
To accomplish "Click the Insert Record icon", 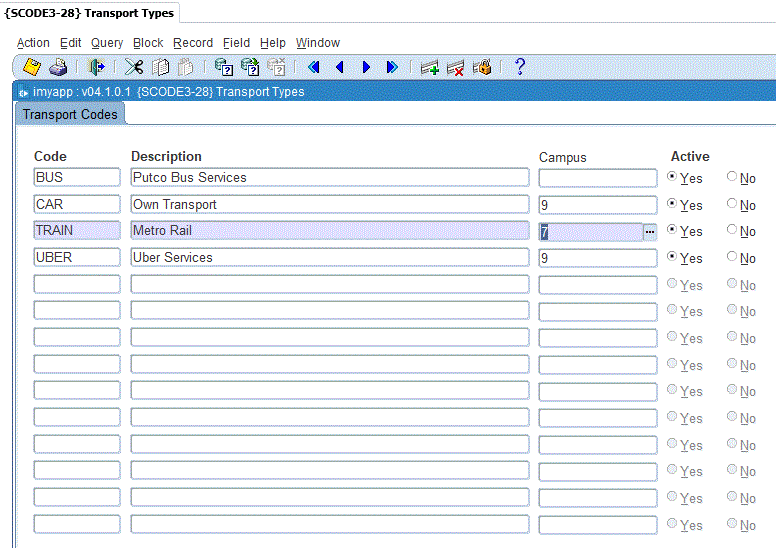I will click(430, 68).
